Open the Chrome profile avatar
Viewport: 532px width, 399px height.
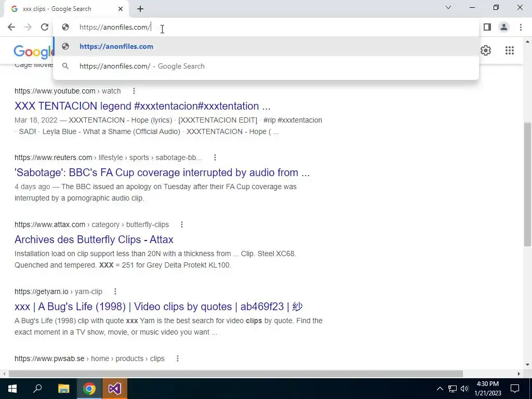[504, 27]
